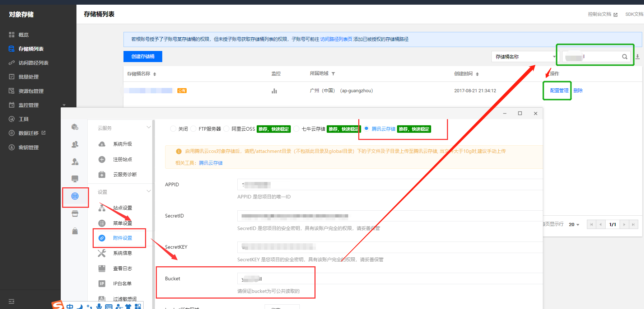
Task: Open 配置管理 for the bucket
Action: (x=559, y=90)
